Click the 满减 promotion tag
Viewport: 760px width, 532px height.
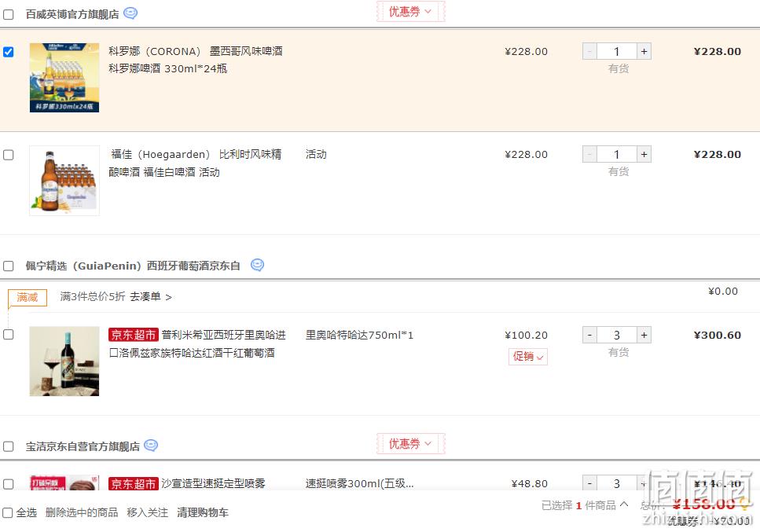click(28, 297)
